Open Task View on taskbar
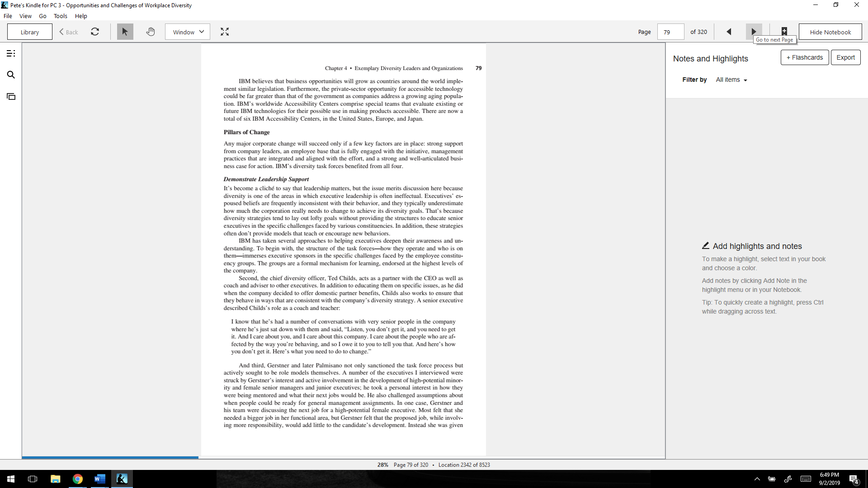 33,479
